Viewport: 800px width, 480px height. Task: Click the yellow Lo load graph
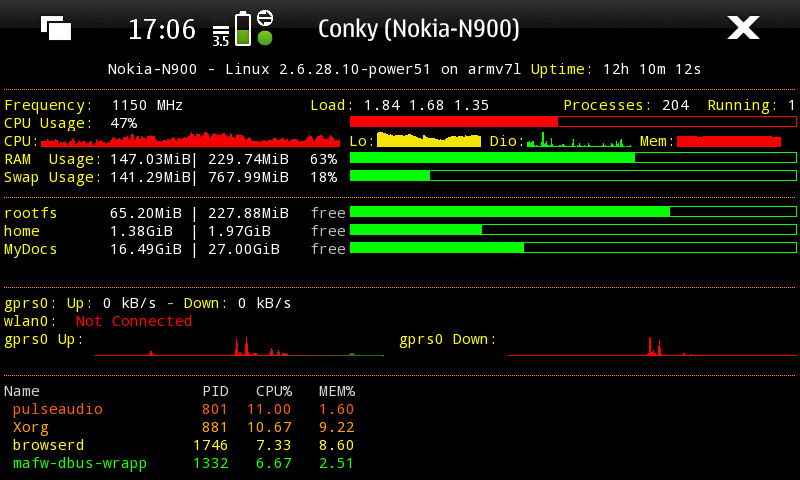(x=429, y=140)
